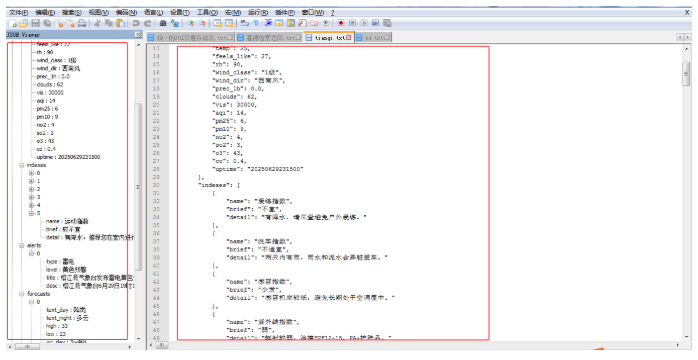Open the 语言(L) menu
Screen dimensions: 698x360
154,12
